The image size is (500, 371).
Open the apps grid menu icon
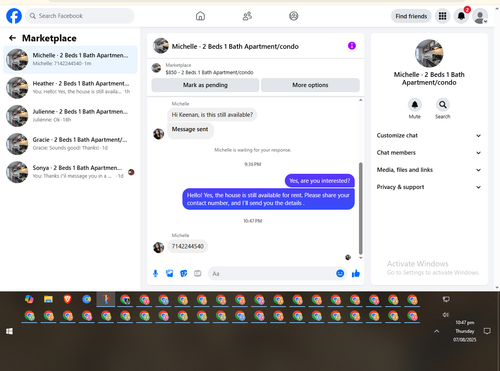click(x=442, y=16)
